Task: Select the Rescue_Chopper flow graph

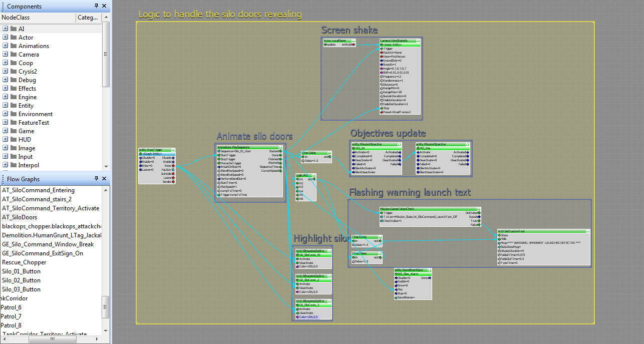Action: click(24, 262)
